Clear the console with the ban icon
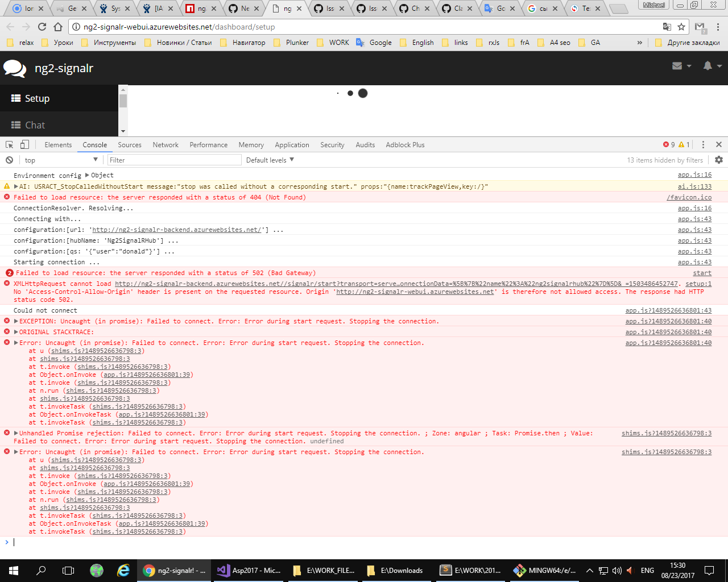 click(9, 160)
